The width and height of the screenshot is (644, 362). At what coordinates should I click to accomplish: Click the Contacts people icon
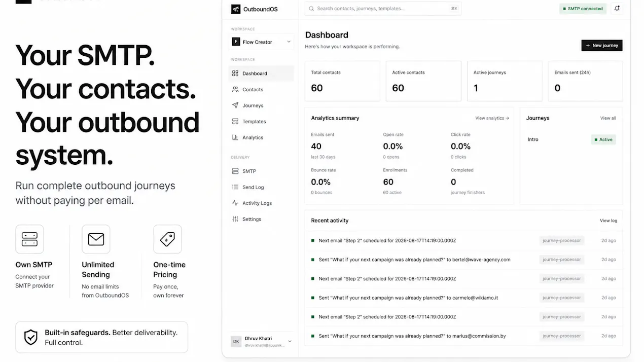[235, 89]
